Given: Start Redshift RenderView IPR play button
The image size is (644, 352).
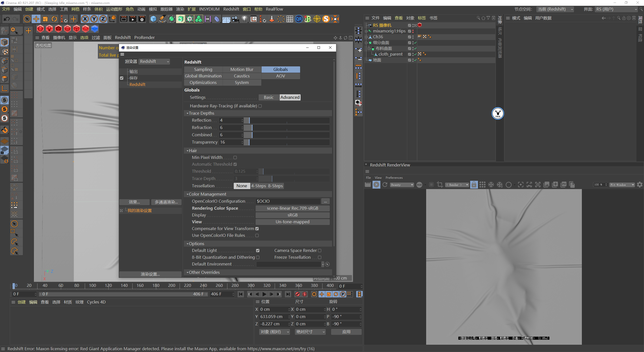Looking at the screenshot, I should 376,185.
